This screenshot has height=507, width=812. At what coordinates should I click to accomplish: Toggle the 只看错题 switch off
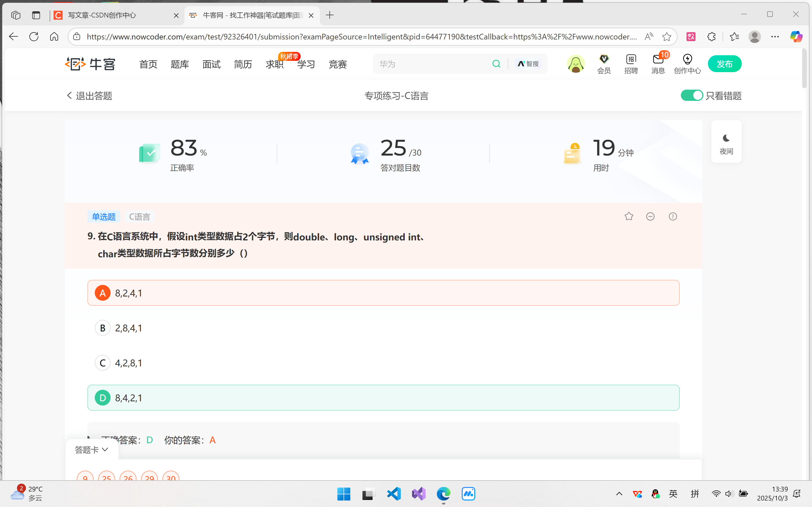[692, 96]
